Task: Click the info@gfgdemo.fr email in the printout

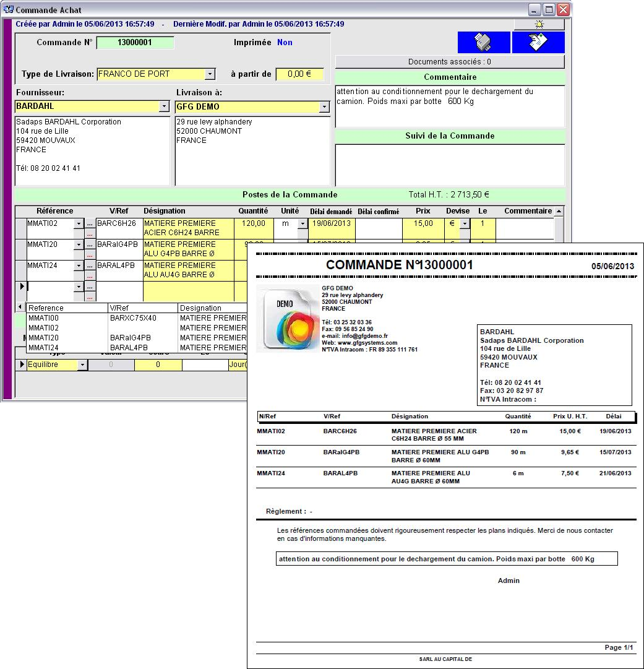Action: point(365,336)
